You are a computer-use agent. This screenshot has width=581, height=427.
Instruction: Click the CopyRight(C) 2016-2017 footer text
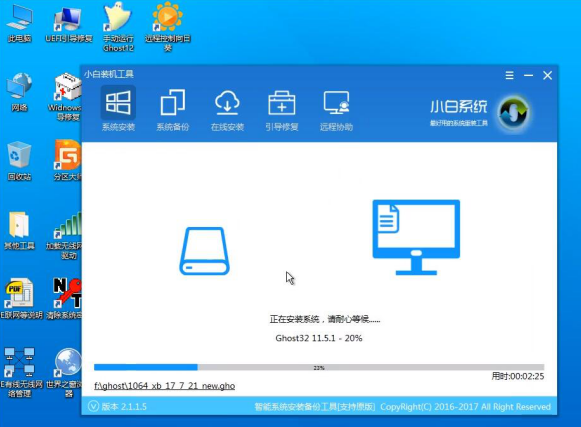click(465, 407)
